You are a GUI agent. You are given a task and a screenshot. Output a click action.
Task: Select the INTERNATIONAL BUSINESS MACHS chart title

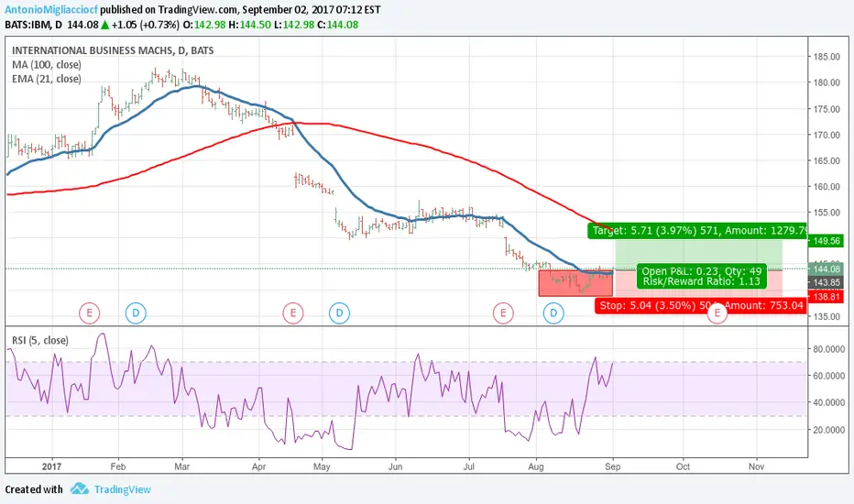coord(113,50)
